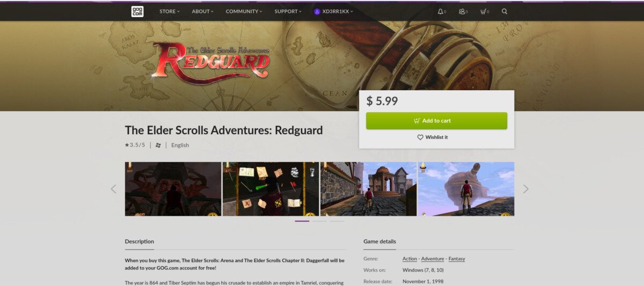
Task: Open the XD3RR1KX account menu
Action: coord(334,11)
